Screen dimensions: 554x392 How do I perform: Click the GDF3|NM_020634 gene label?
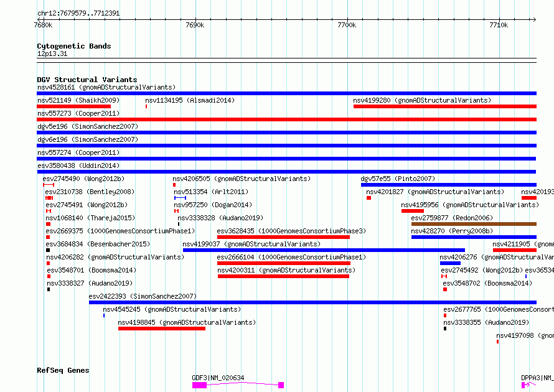click(x=218, y=378)
